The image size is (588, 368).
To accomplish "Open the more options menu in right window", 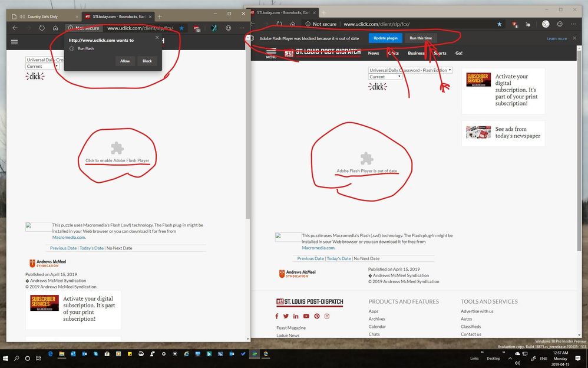I will tap(573, 24).
